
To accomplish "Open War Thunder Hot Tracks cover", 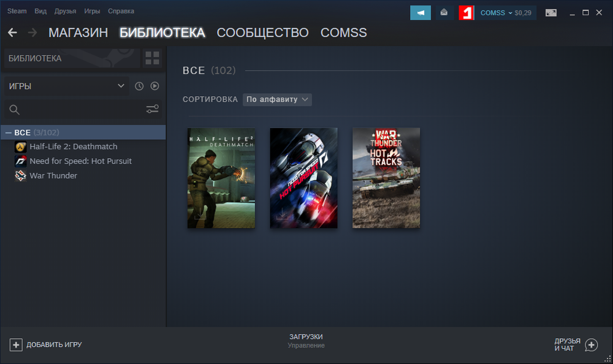I will (x=386, y=178).
